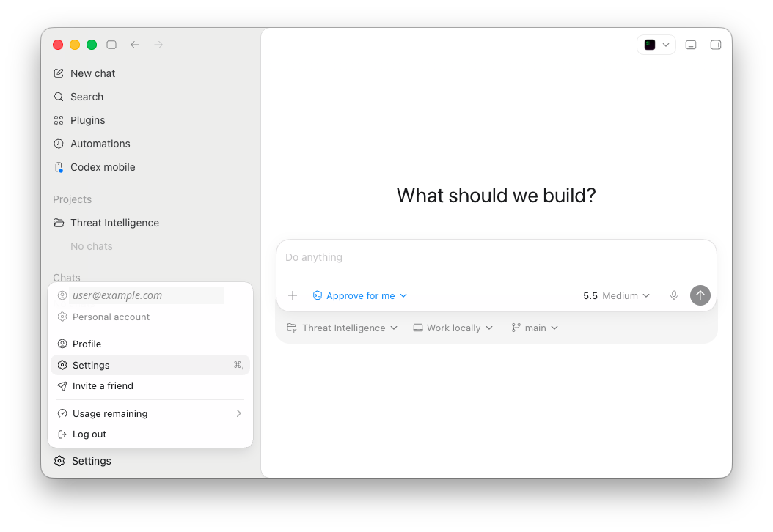Click the What should we build? heading

pos(497,196)
